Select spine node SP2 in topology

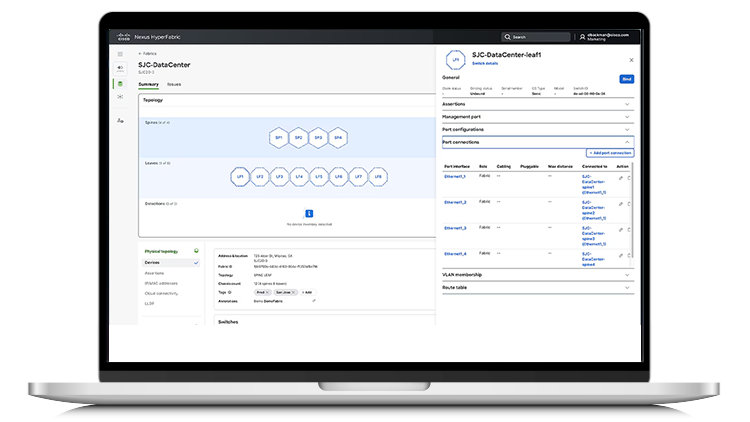[298, 138]
